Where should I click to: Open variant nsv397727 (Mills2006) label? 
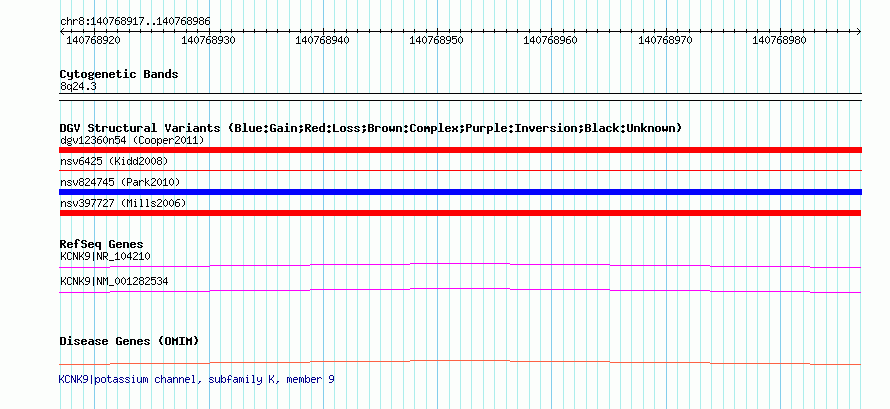[123, 203]
